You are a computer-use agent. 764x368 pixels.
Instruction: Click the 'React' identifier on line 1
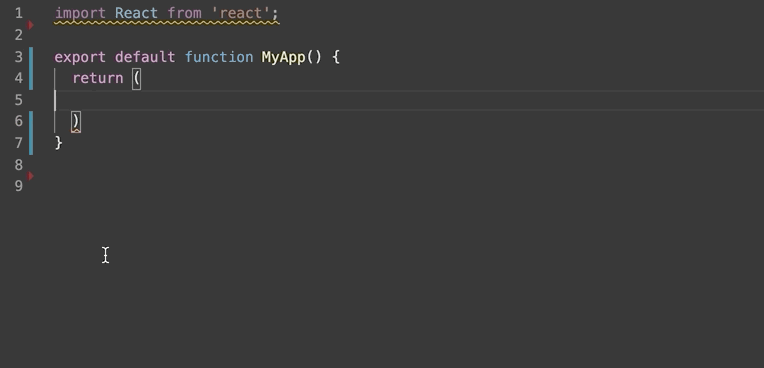(136, 14)
